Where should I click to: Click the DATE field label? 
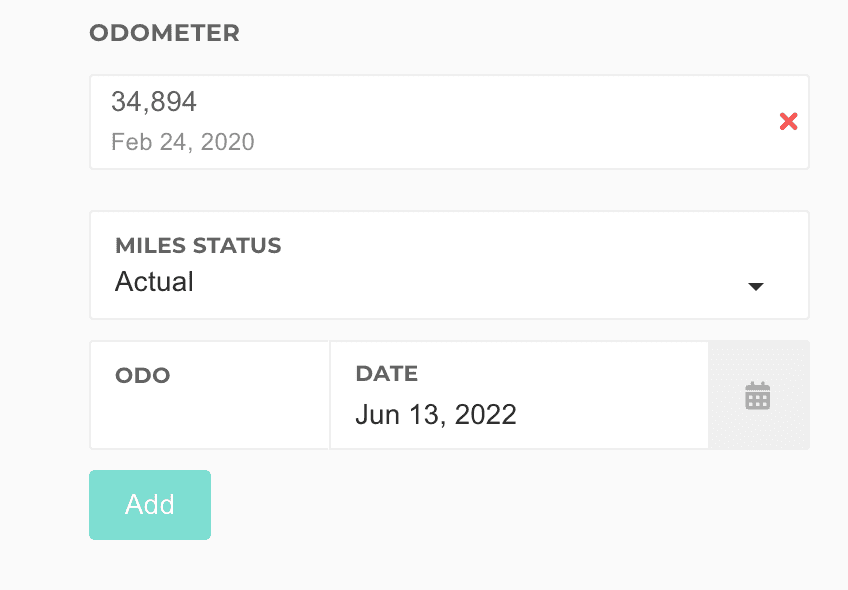click(386, 374)
